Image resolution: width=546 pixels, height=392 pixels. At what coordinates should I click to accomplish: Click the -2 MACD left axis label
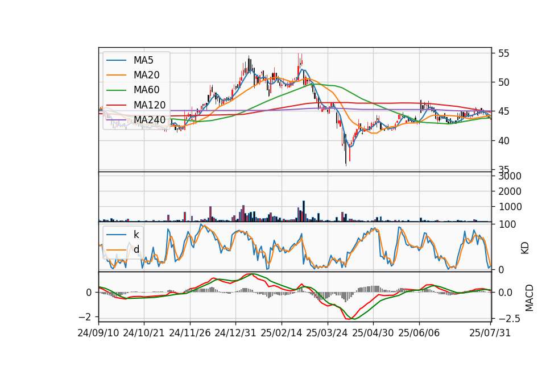[x=85, y=317]
